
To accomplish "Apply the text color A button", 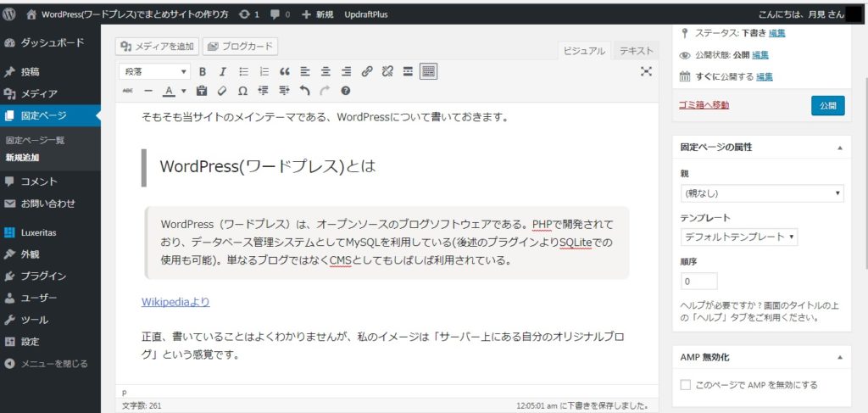I will click(170, 91).
